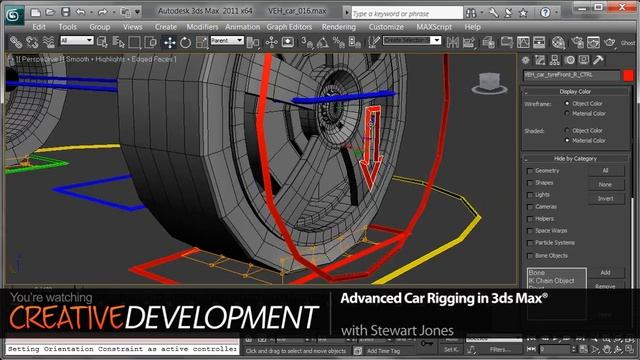Open the 3ds Max application menu logo
640x360 pixels.
[14, 15]
